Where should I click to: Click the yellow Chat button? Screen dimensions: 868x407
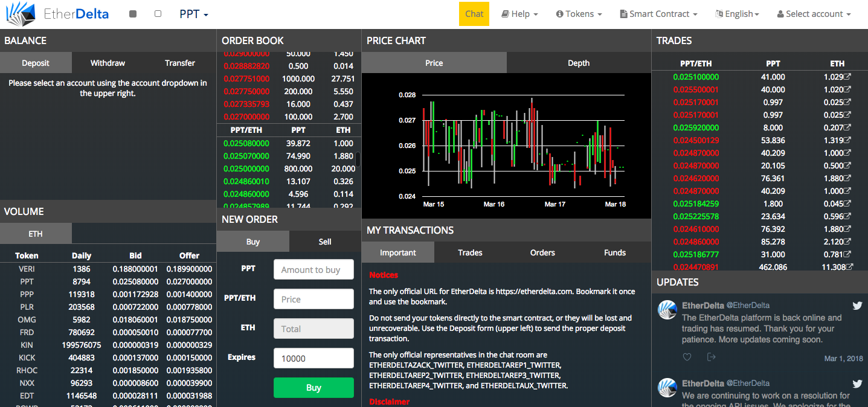coord(474,14)
